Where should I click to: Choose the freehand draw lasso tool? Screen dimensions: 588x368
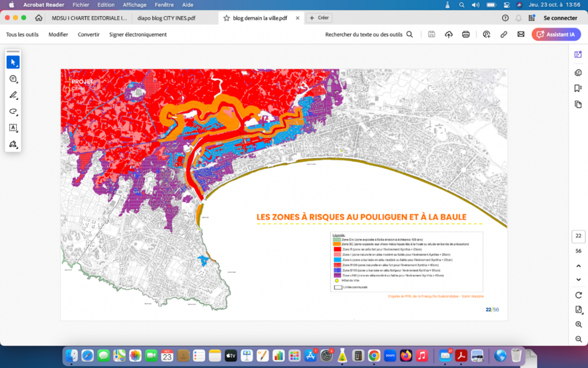(x=13, y=111)
